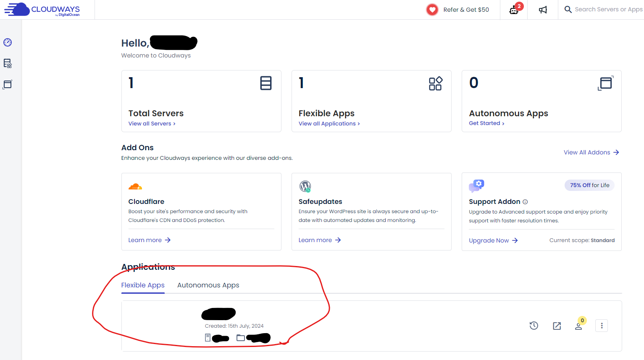Click the Cloudways logo
Viewport: 644px width, 360px height.
click(x=42, y=9)
